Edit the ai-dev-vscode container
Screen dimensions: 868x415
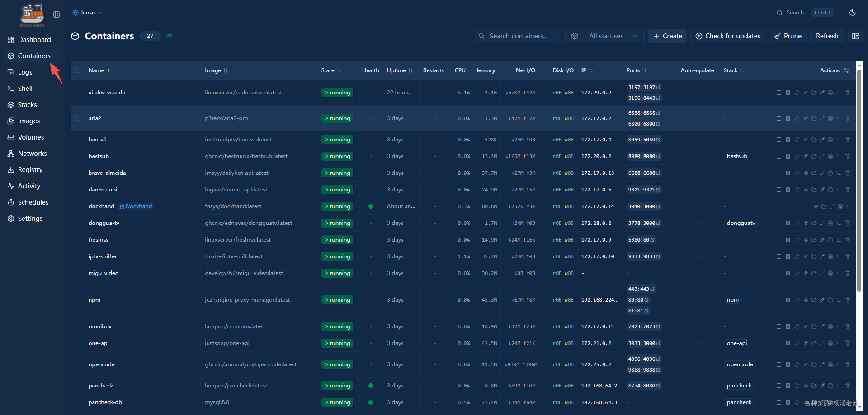pos(822,93)
